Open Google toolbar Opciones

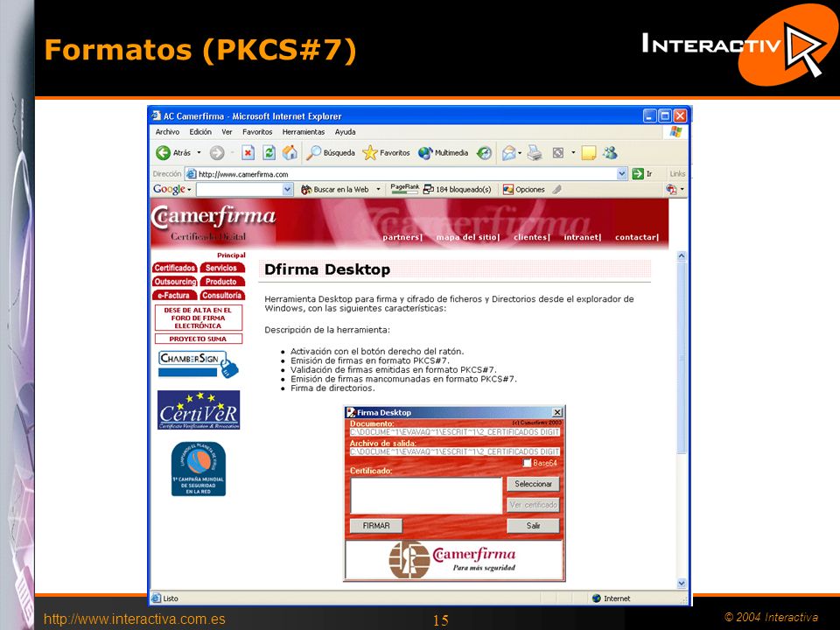coord(524,190)
